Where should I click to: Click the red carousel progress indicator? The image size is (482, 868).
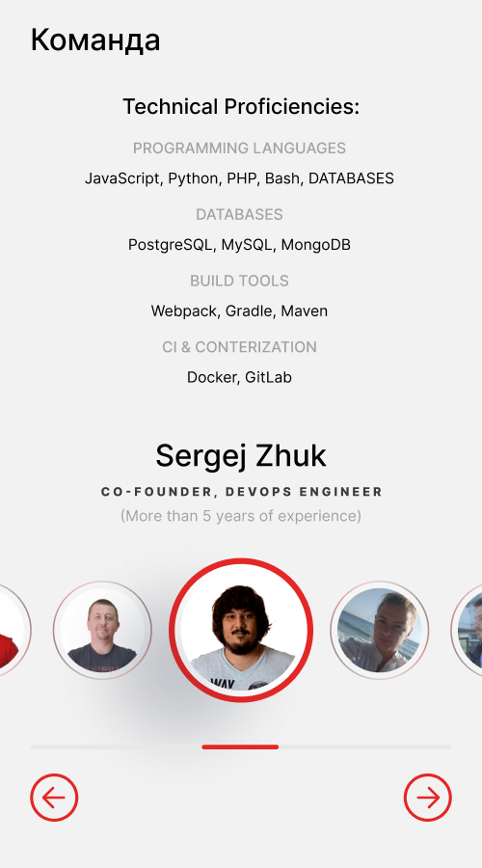[240, 746]
